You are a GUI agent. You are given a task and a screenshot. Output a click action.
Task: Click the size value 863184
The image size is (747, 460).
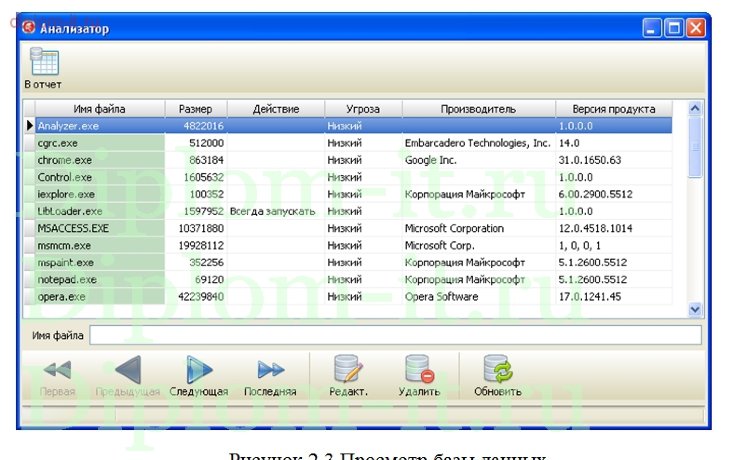(x=206, y=160)
